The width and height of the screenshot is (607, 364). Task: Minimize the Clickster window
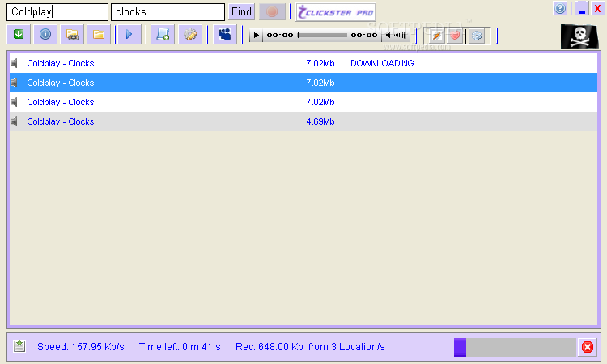(581, 8)
